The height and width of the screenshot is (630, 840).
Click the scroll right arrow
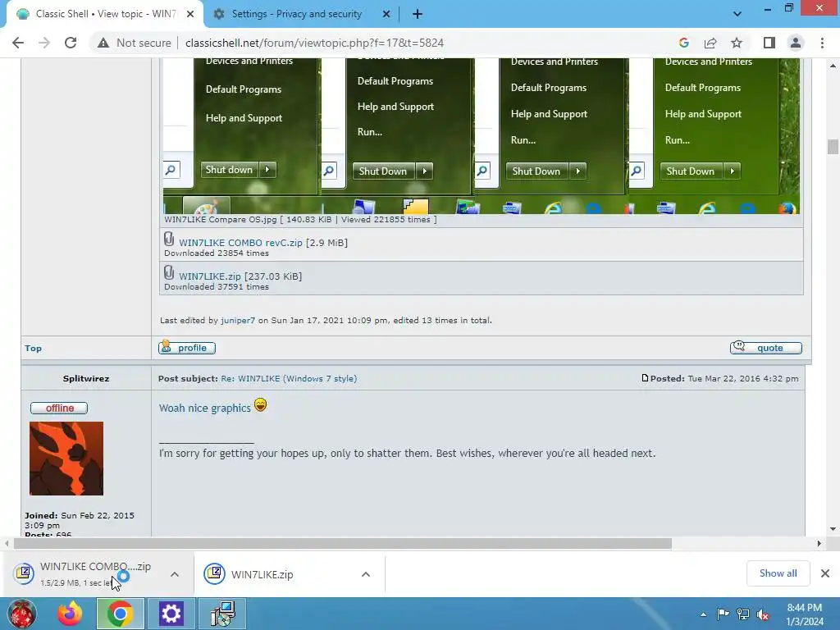[819, 544]
